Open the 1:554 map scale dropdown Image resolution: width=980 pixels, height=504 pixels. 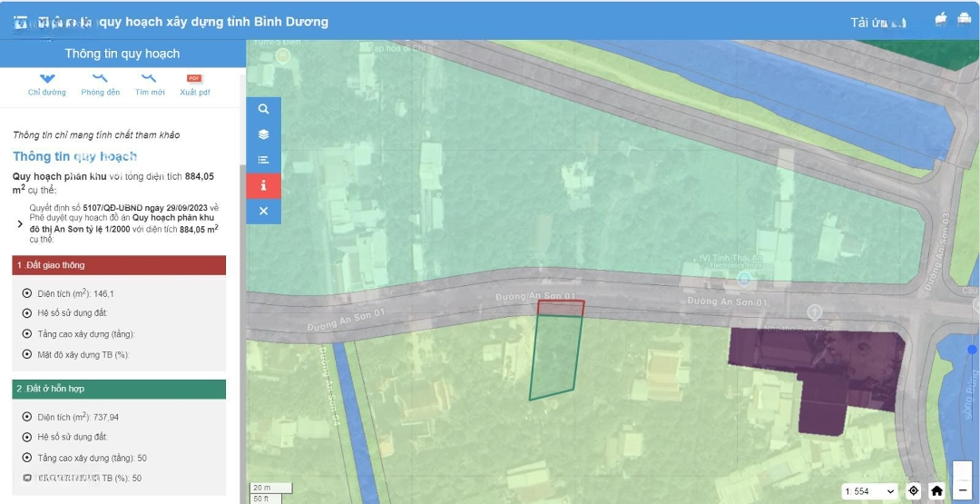[x=869, y=491]
